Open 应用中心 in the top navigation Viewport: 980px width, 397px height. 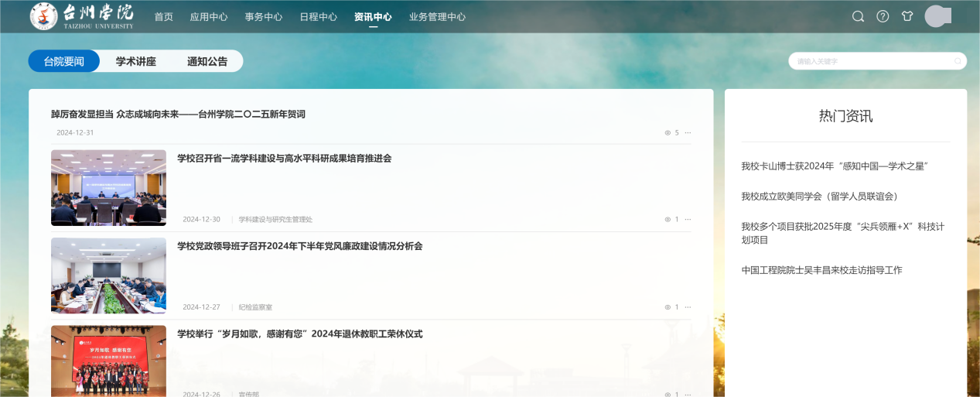click(209, 16)
